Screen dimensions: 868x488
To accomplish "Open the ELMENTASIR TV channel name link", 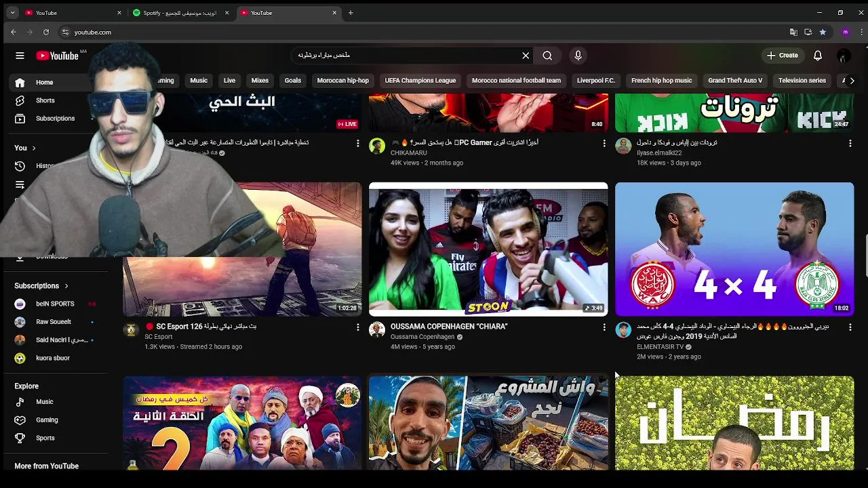I will [660, 347].
